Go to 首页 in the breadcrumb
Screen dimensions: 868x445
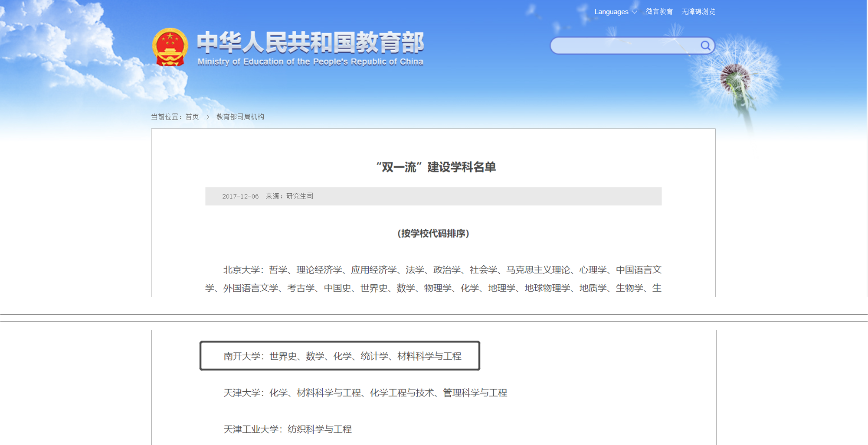click(192, 117)
